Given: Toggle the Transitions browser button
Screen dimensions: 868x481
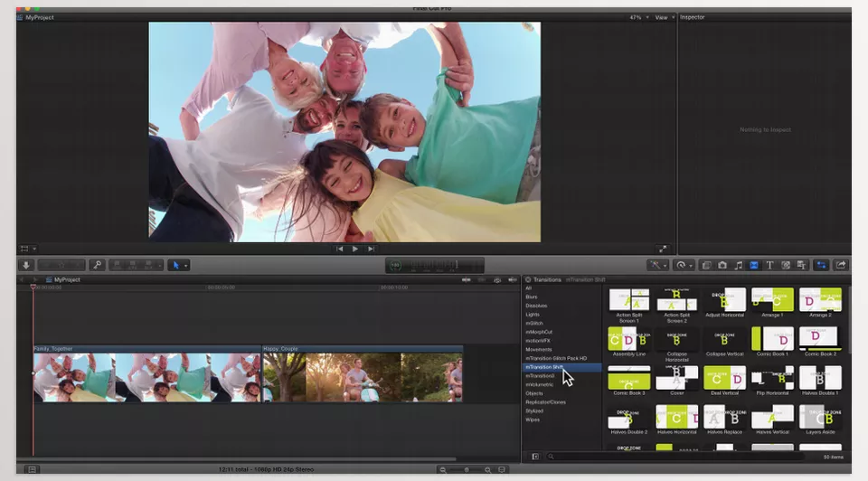Looking at the screenshot, I should [754, 265].
